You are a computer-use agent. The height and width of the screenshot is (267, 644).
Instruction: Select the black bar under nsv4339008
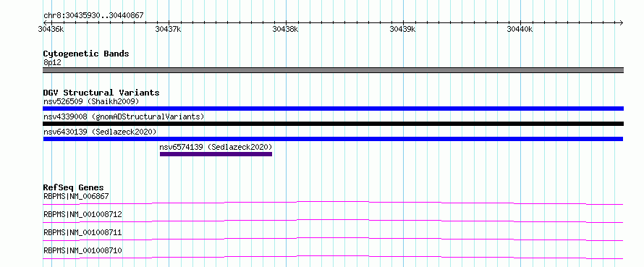(333, 124)
